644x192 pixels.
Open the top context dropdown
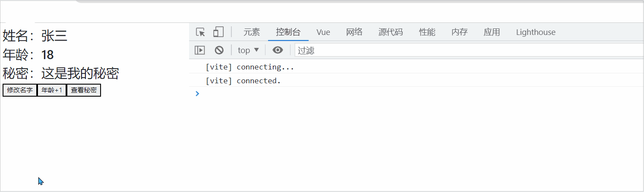tap(248, 50)
